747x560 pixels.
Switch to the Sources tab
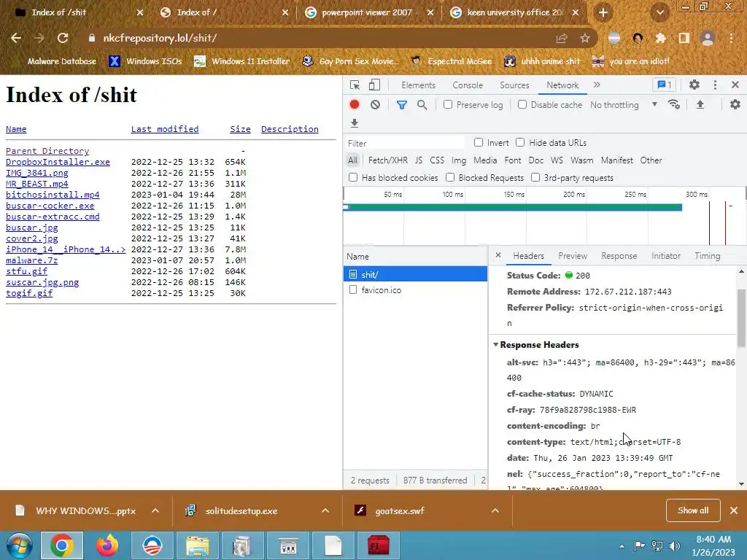pyautogui.click(x=514, y=85)
